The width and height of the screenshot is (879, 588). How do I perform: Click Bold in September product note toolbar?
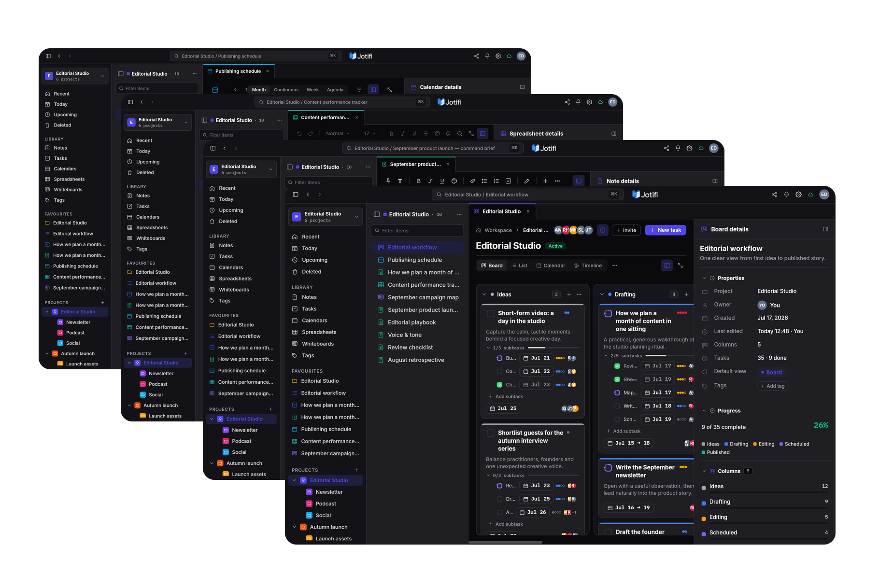pyautogui.click(x=418, y=181)
